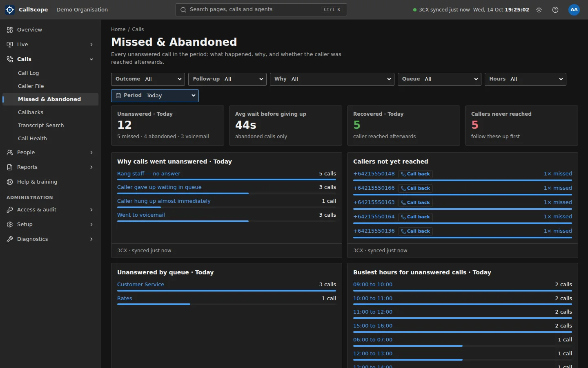The width and height of the screenshot is (588, 368).
Task: Click the Unanswered · Today summary card
Action: (x=167, y=126)
